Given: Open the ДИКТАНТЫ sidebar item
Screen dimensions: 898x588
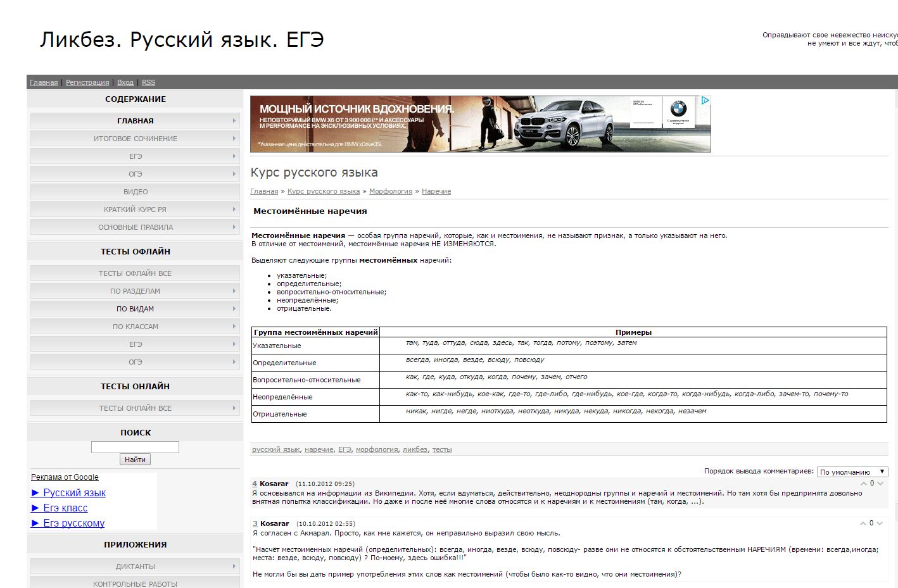Looking at the screenshot, I should (135, 566).
